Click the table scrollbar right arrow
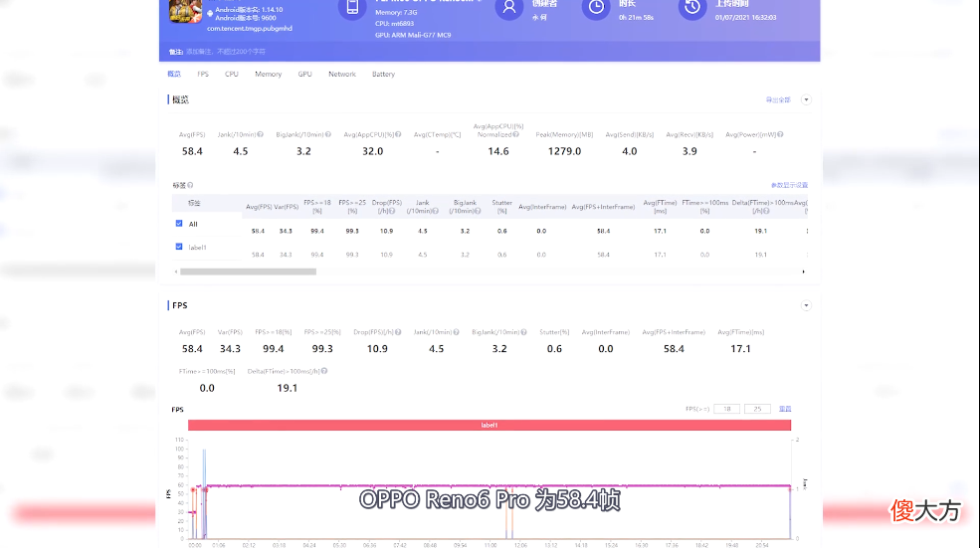Image resolution: width=980 pixels, height=548 pixels. pyautogui.click(x=804, y=272)
